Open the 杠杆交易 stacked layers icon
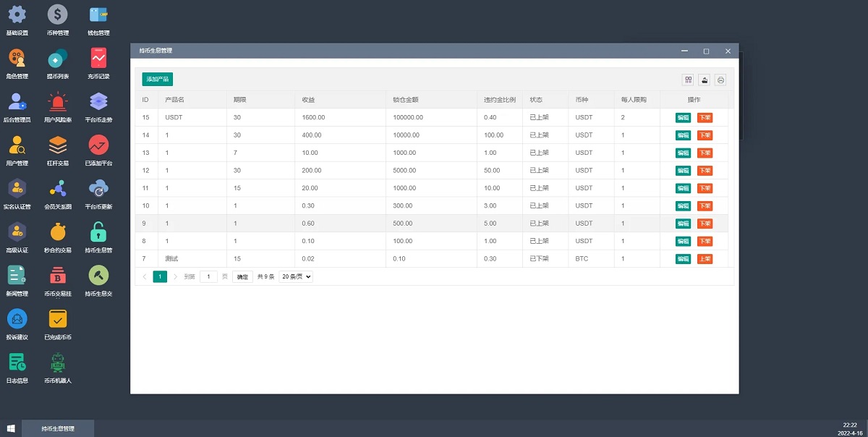Image resolution: width=868 pixels, height=437 pixels. click(x=57, y=145)
